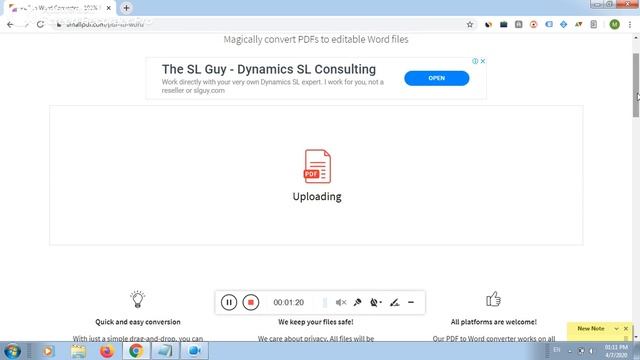
Task: Unmute the speaker in recorder toolbar
Action: coord(340,302)
